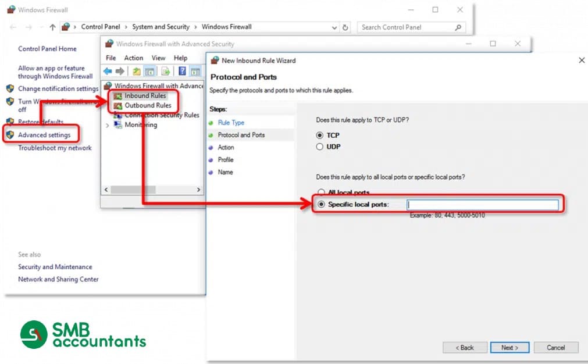
Task: Click the Export List toolbar icon
Action: coord(165,71)
